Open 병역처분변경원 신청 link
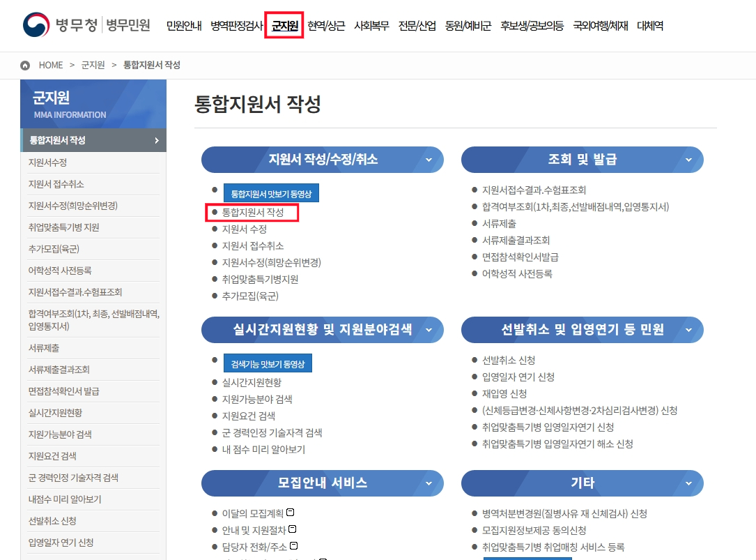Screen dimensions: 756x560 click(564, 514)
